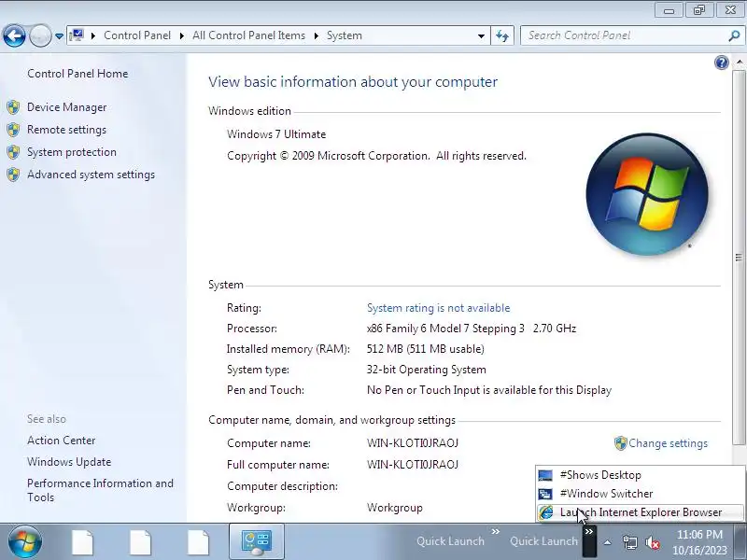Open Device Manager link
Screen dimensions: 747x560
coord(66,107)
